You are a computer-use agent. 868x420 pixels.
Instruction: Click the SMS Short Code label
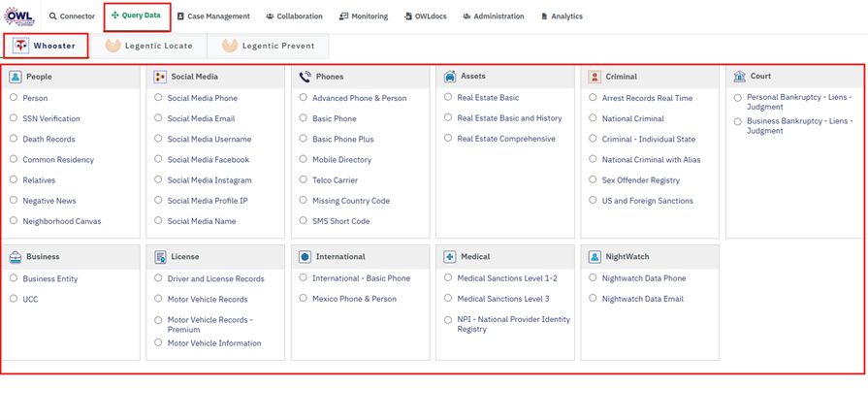[341, 221]
